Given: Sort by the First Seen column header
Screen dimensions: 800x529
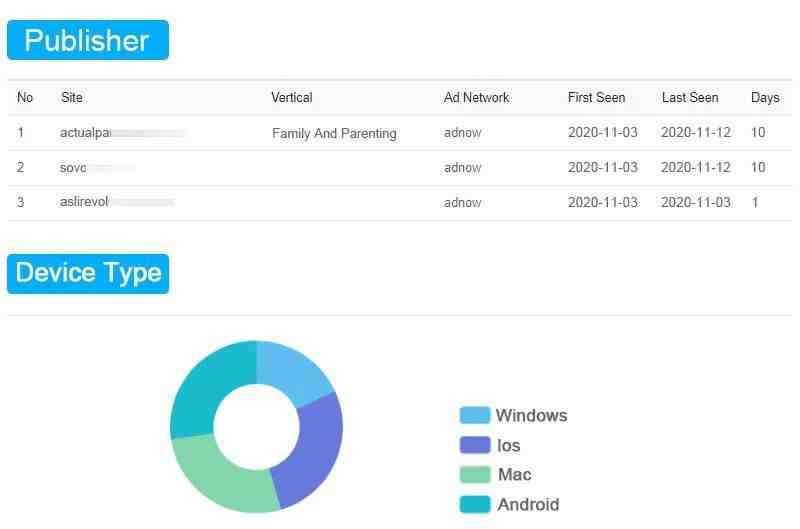Looking at the screenshot, I should point(596,97).
